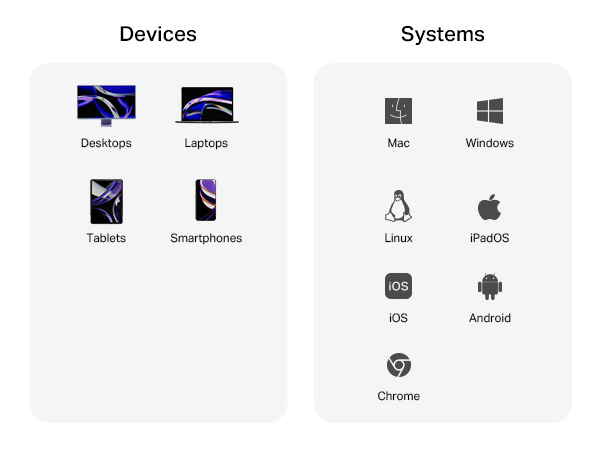Click the Systems section heading
Image resolution: width=600 pixels, height=450 pixels.
(x=443, y=34)
